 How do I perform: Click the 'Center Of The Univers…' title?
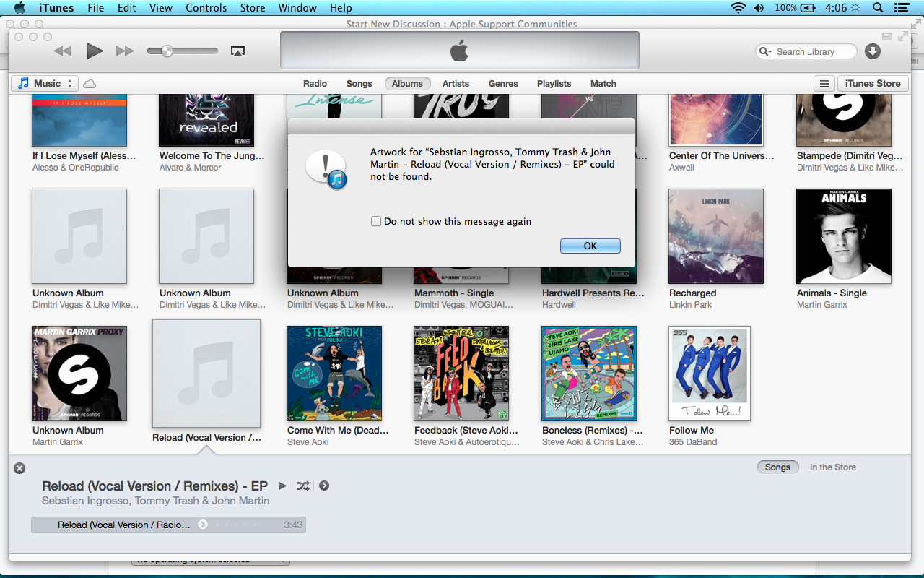tap(721, 156)
